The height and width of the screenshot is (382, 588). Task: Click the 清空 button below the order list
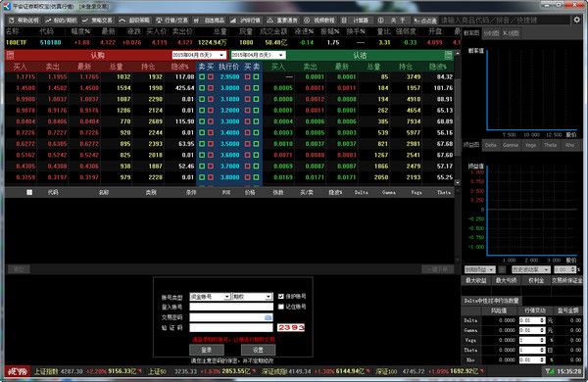[19, 269]
